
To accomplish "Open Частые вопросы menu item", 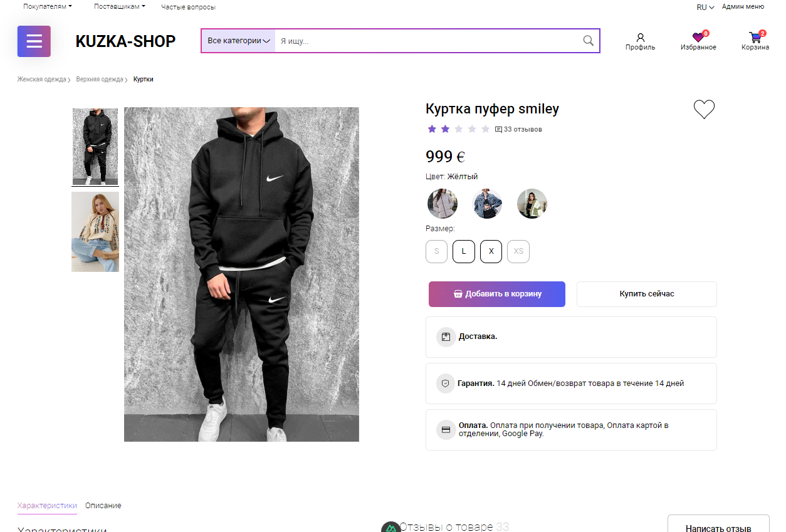I will pyautogui.click(x=188, y=8).
